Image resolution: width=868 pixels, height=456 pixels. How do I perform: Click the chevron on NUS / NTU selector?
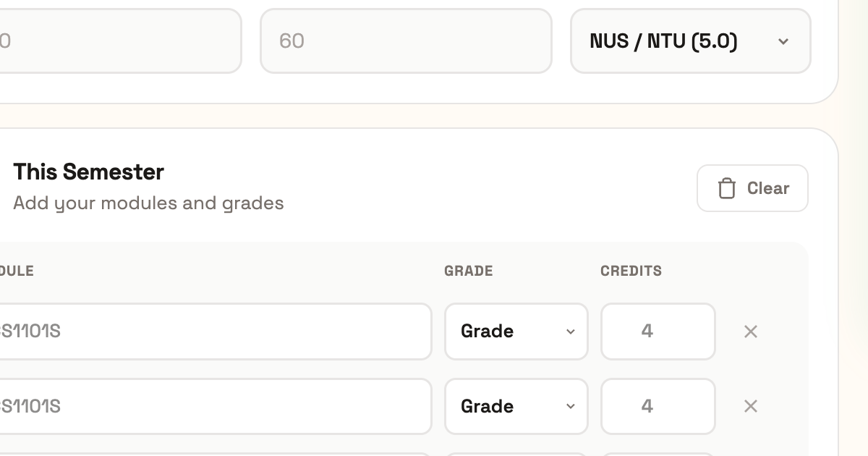pyautogui.click(x=783, y=42)
